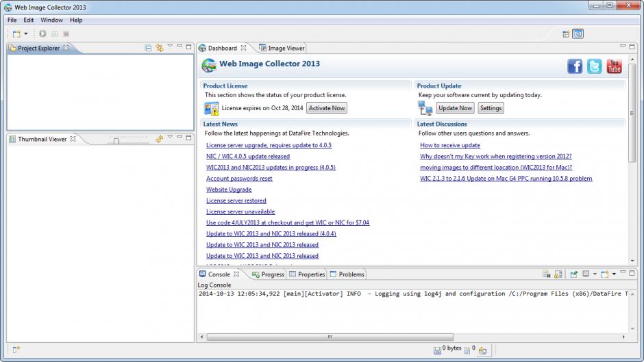
Task: Open 'License server restored' link
Action: coord(236,201)
